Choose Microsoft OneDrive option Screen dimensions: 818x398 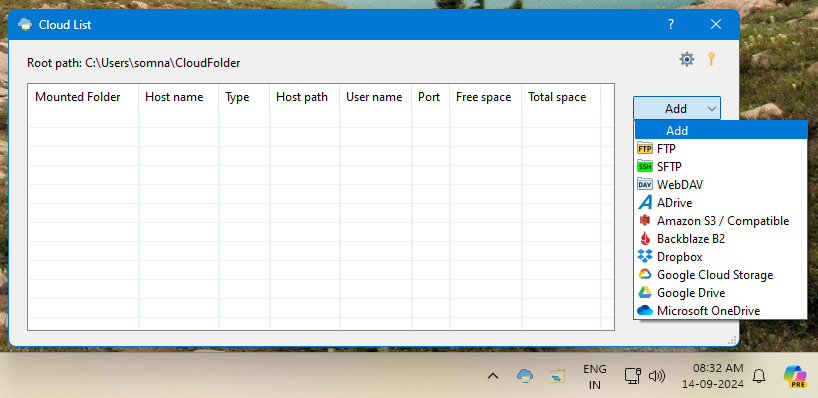tap(720, 310)
